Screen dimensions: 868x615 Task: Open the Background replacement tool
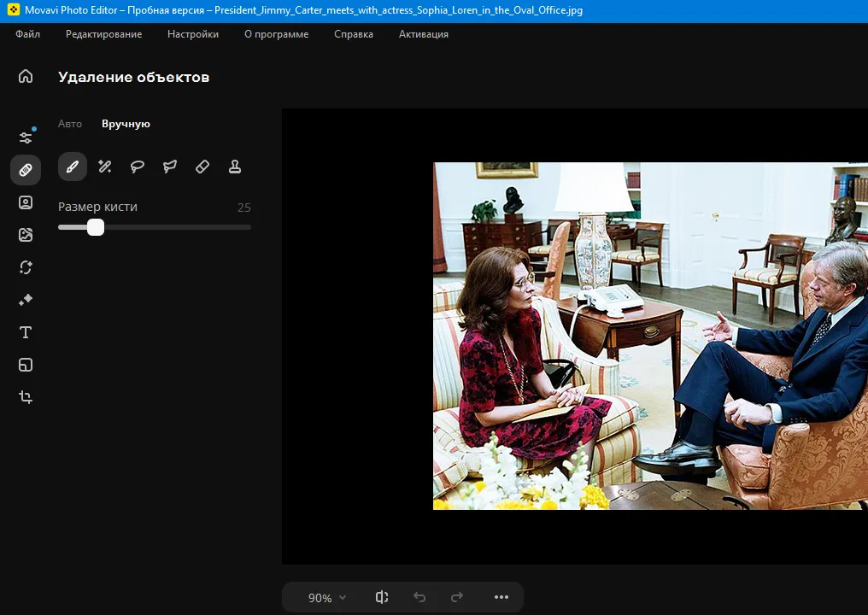click(x=26, y=235)
